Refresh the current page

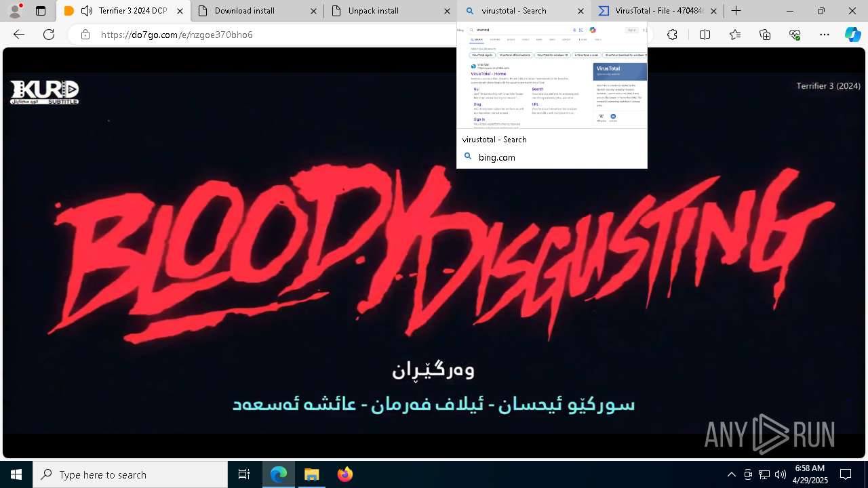[49, 35]
